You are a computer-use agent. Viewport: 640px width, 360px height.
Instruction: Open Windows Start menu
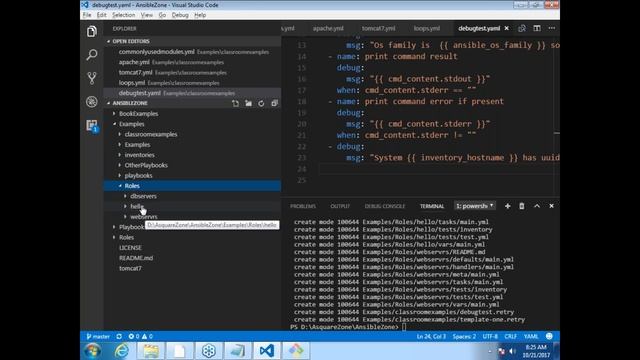[93, 351]
